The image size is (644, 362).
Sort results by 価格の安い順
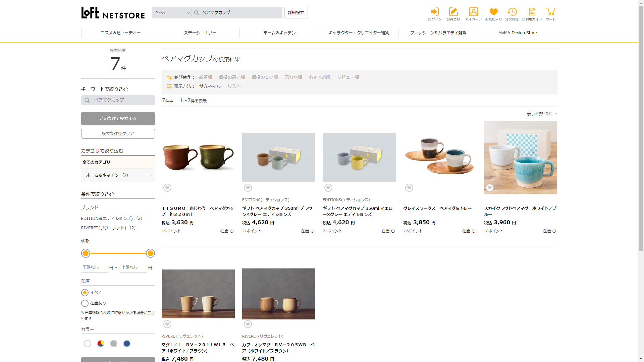[264, 77]
